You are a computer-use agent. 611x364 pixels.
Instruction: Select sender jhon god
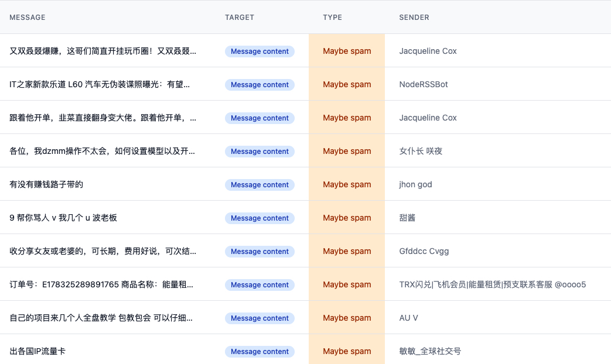(x=415, y=184)
